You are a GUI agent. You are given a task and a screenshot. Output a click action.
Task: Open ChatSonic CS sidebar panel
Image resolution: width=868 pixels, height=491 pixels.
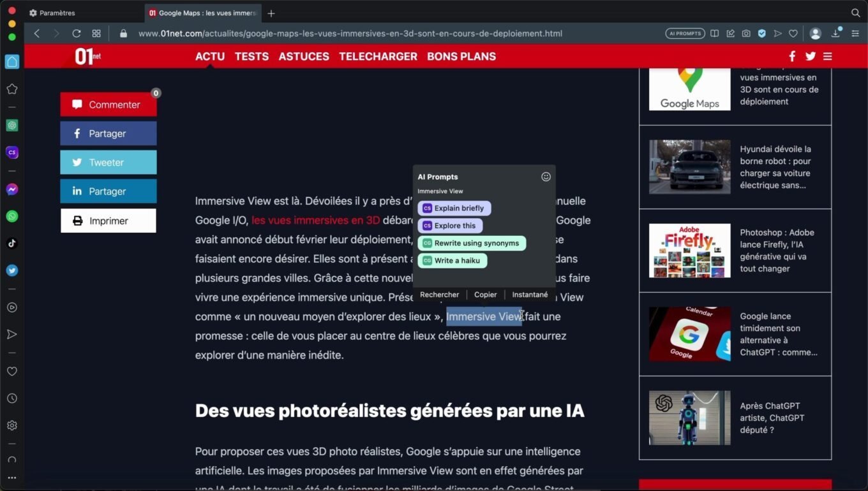pos(12,152)
